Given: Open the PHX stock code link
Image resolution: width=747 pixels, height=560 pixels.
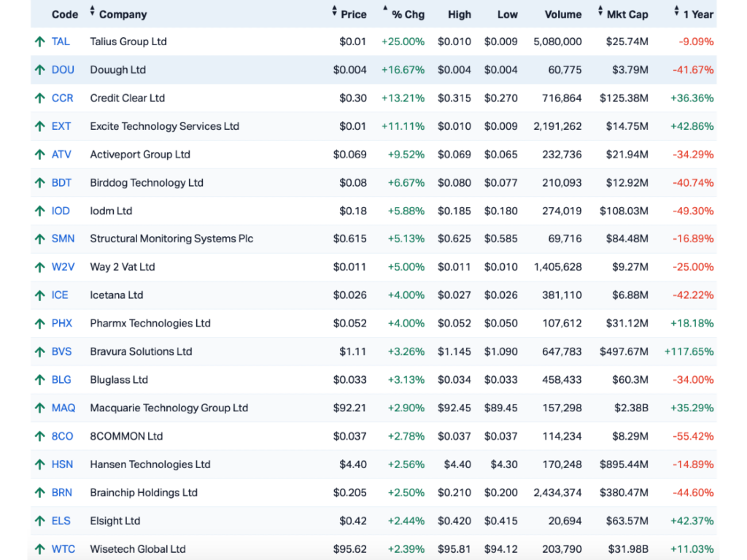Looking at the screenshot, I should [62, 323].
